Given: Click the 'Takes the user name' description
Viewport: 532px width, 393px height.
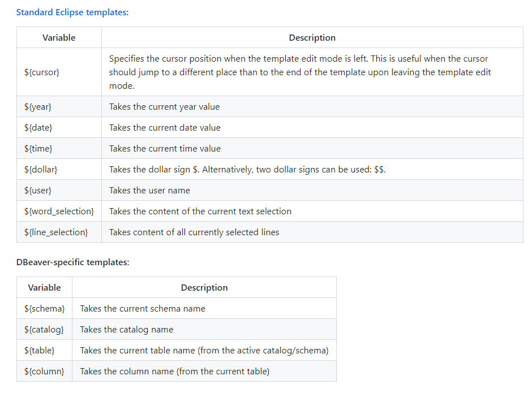Looking at the screenshot, I should [149, 191].
